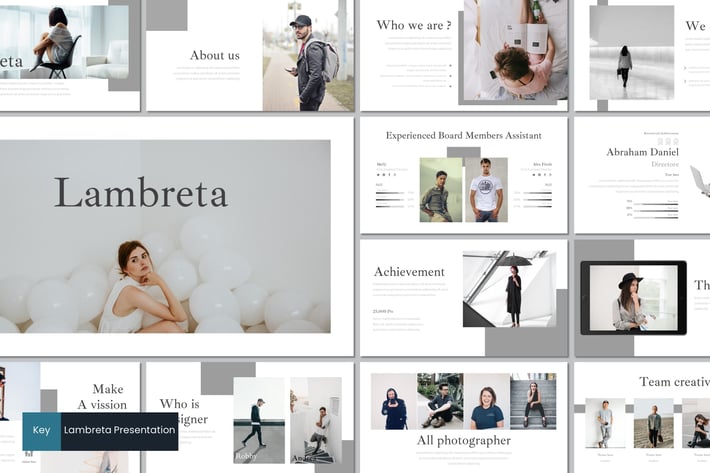Select the man in green shirt photo

pyautogui.click(x=441, y=190)
